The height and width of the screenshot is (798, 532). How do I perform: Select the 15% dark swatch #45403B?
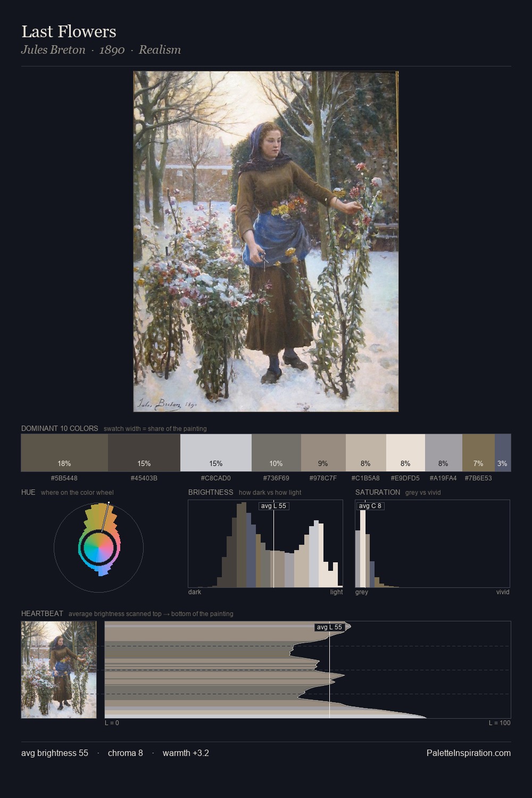point(144,453)
